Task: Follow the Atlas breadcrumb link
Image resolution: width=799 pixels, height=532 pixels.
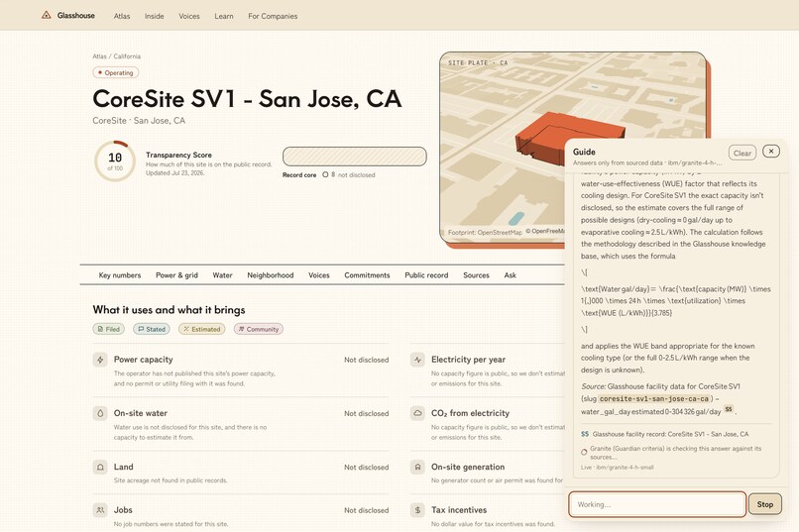Action: (x=99, y=56)
